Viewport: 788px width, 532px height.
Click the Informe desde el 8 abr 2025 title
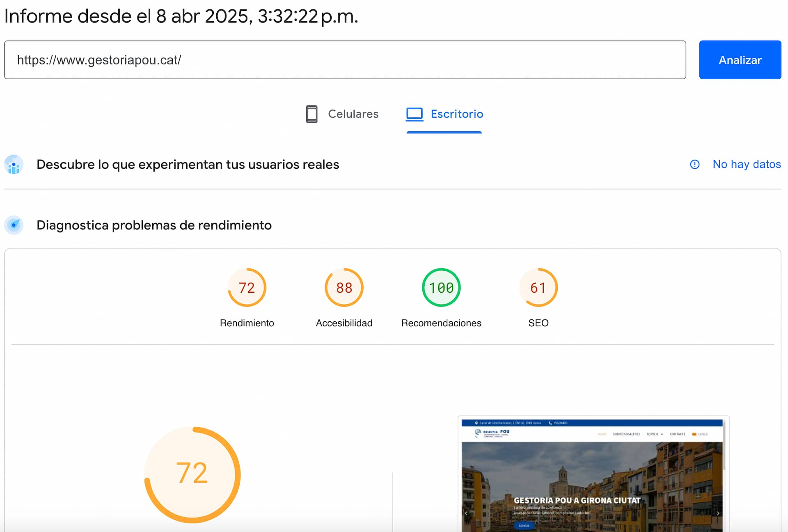coord(181,16)
